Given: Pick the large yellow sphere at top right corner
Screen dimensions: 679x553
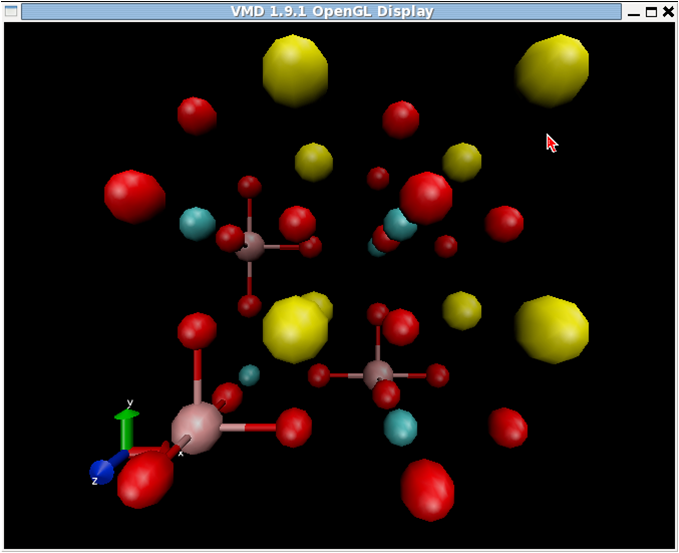Looking at the screenshot, I should tap(552, 71).
